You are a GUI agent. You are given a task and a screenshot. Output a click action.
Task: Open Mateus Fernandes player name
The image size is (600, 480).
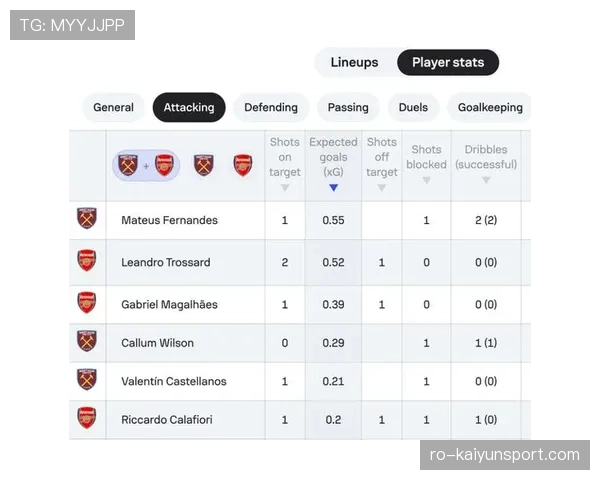pyautogui.click(x=170, y=220)
